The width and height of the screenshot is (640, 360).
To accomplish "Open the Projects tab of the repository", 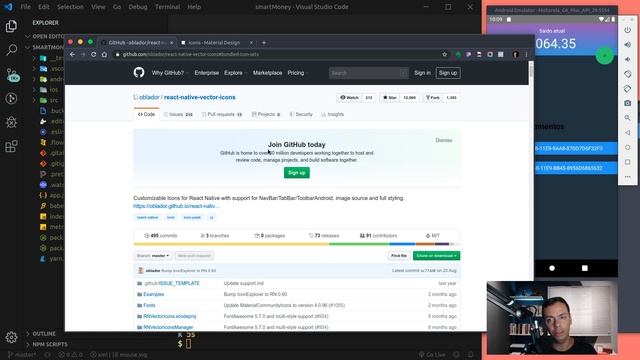I will click(x=266, y=115).
